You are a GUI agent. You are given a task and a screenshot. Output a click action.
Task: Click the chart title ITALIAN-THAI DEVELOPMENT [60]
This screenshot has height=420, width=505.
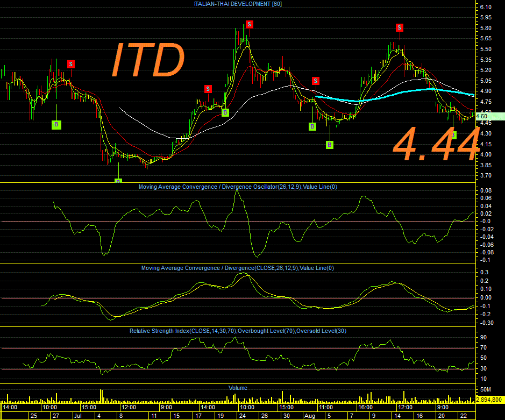[238, 4]
